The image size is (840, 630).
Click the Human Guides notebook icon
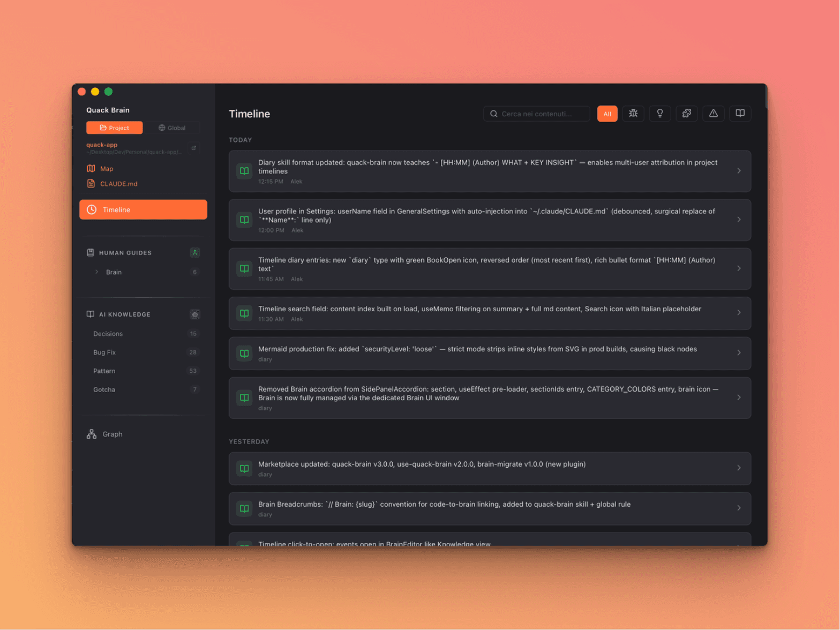click(x=91, y=253)
